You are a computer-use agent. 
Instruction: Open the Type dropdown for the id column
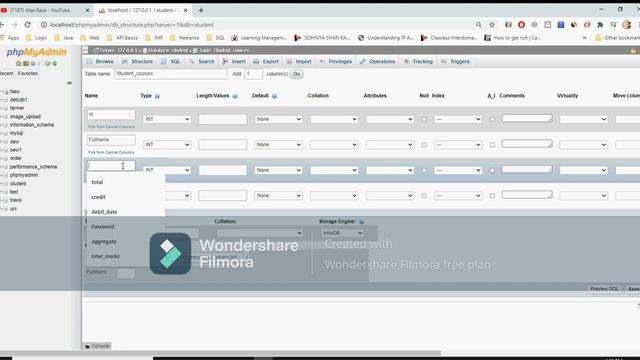[167, 119]
